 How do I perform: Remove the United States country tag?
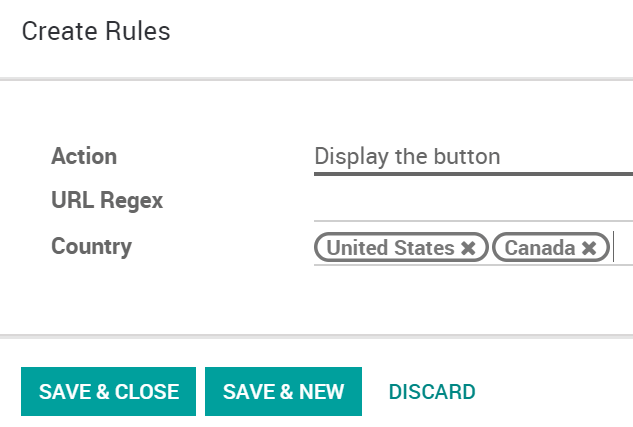468,248
